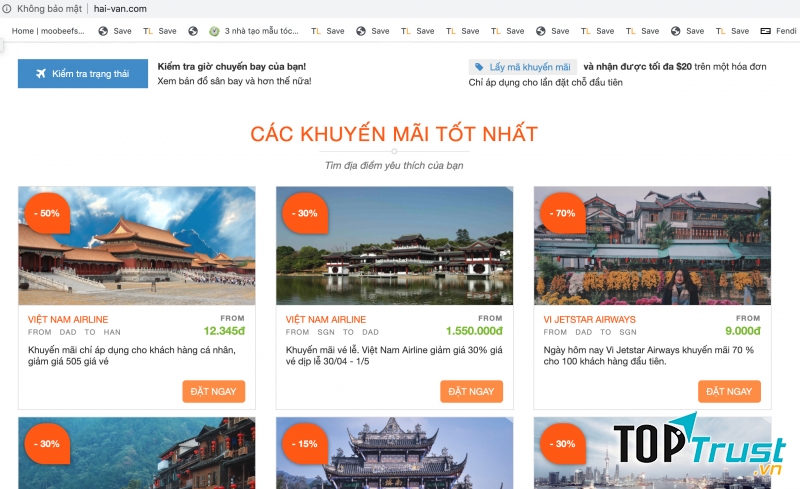Click the 'Lấy mã khuyến mãi' coupon link
The image size is (800, 489).
click(x=523, y=67)
